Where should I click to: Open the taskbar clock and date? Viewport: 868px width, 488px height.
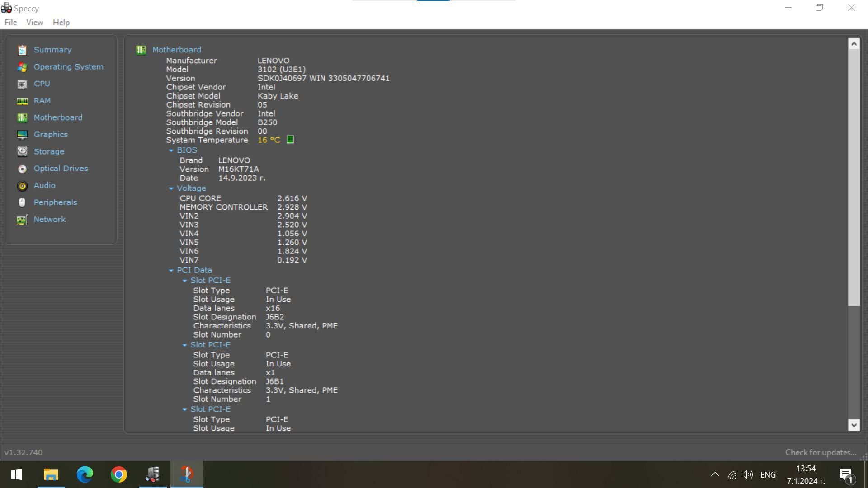(x=806, y=475)
